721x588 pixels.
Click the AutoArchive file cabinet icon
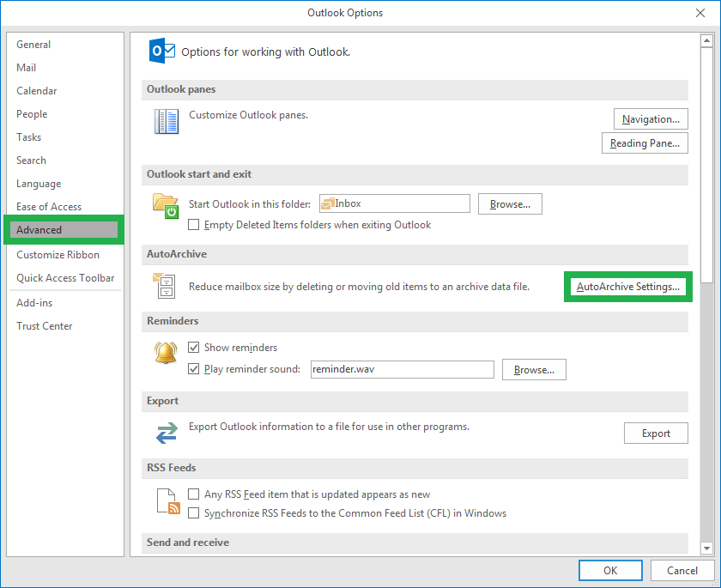coord(164,285)
